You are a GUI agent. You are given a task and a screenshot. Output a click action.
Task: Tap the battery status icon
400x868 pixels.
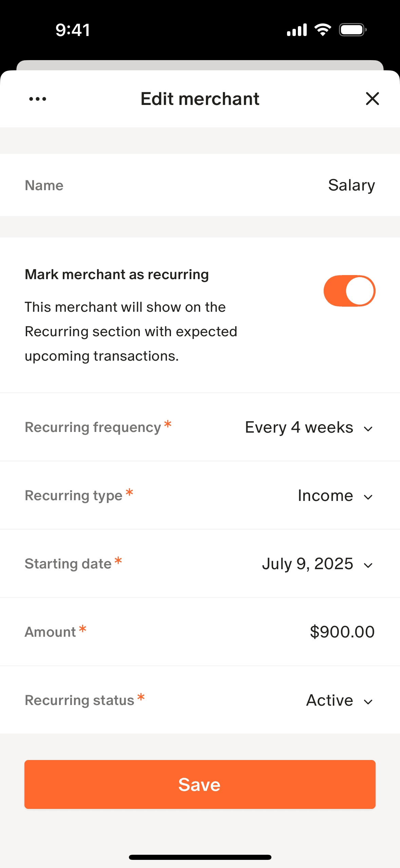point(353,30)
